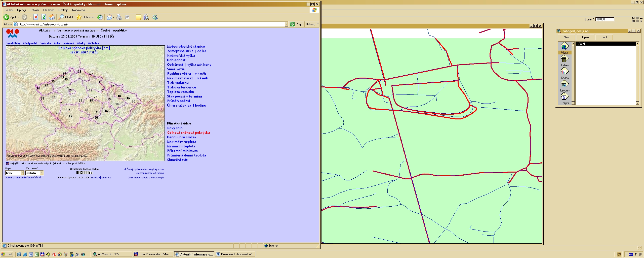Viewport: 644px width, 258px height.
Task: Open the Dohlednost link
Action: click(x=176, y=60)
